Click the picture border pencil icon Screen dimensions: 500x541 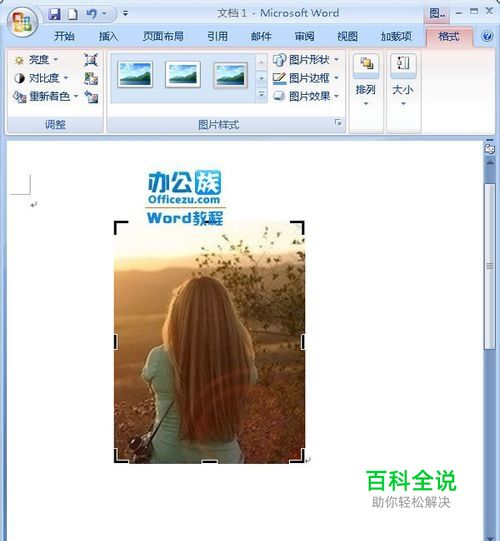(x=279, y=78)
